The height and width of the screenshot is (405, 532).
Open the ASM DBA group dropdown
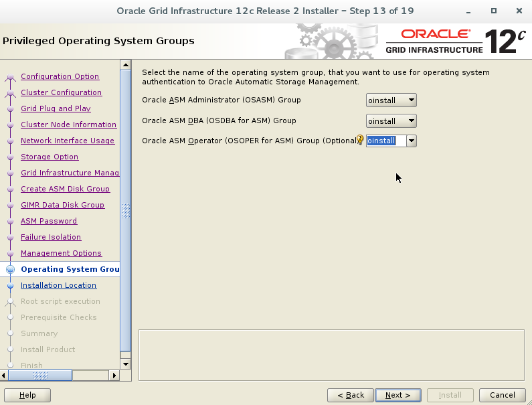click(x=391, y=121)
